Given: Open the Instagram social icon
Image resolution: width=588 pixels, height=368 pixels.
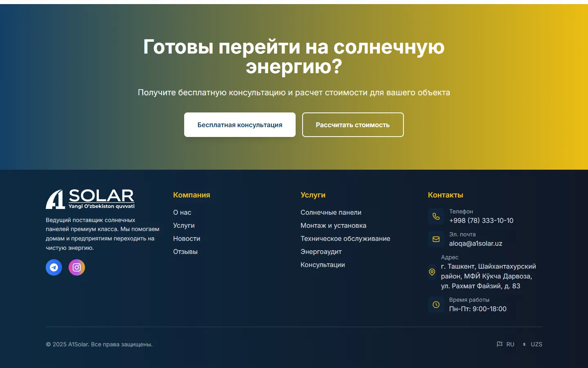Looking at the screenshot, I should tap(77, 267).
